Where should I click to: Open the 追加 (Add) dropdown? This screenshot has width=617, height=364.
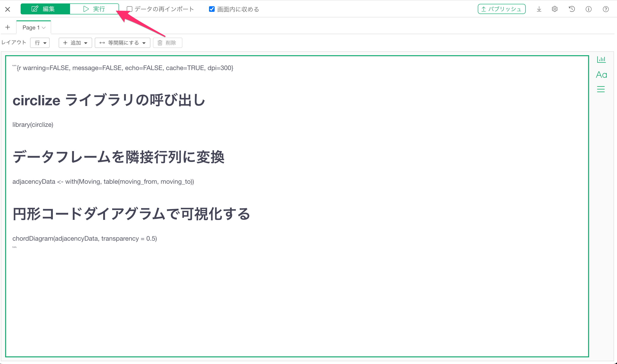point(75,43)
